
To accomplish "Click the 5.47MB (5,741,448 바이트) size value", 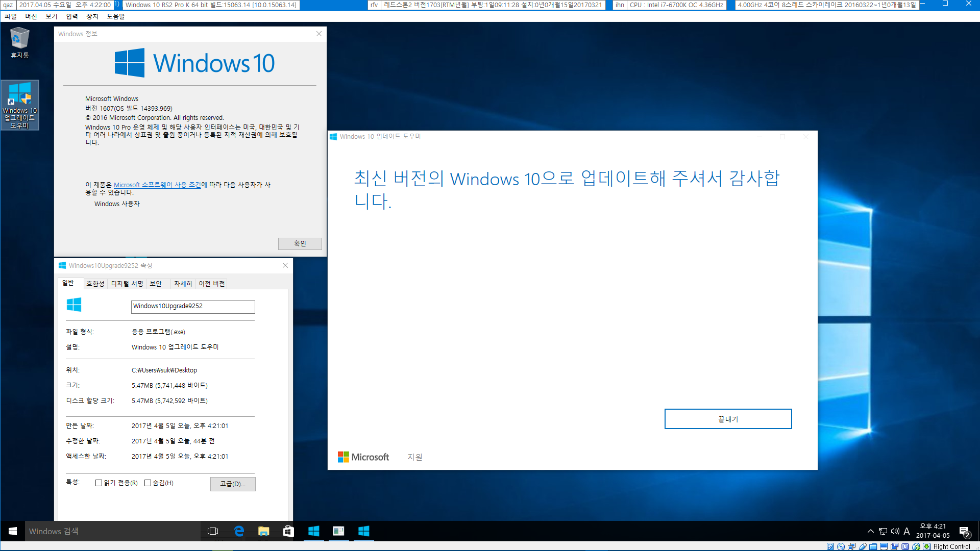I will (x=169, y=386).
